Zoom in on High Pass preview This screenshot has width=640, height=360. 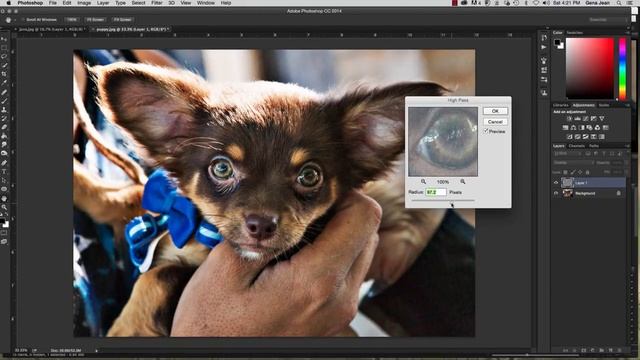pos(463,182)
